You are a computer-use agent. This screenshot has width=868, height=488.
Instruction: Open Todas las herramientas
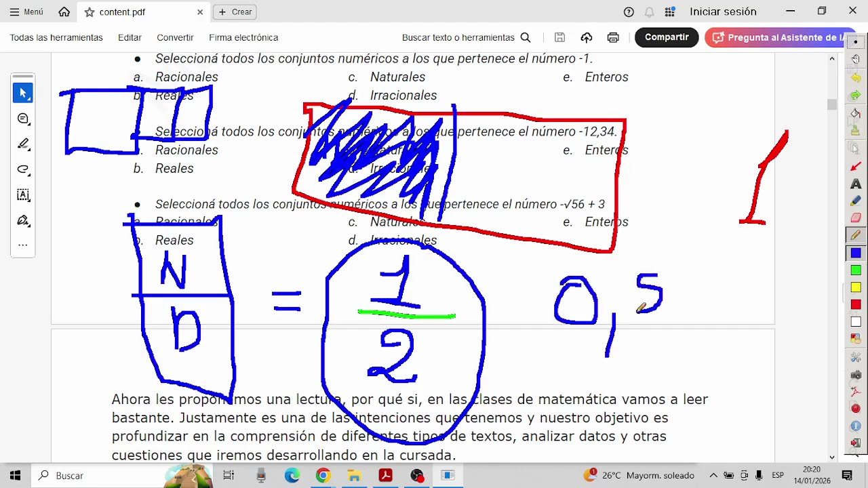(x=56, y=37)
